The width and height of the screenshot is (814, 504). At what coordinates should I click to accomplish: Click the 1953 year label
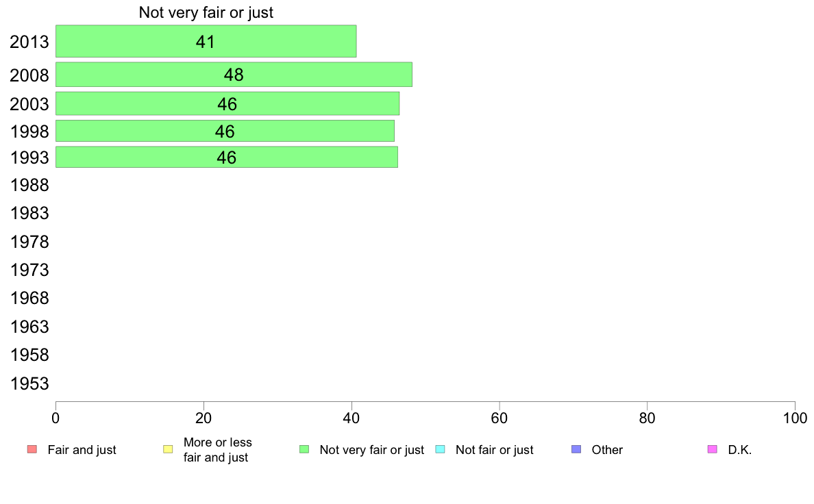click(29, 383)
